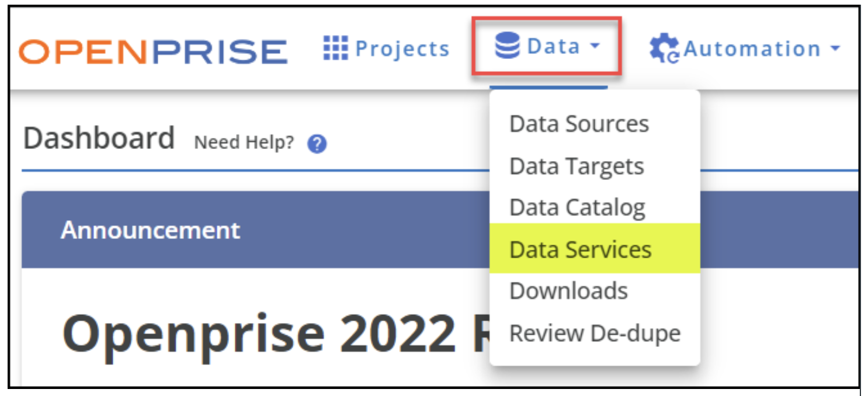The image size is (868, 396).
Task: Select Review De-dupe menu item
Action: [595, 333]
